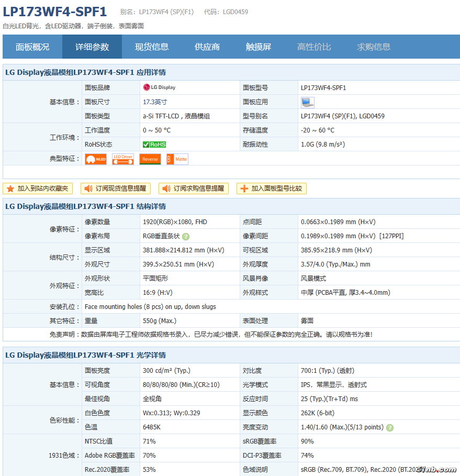
Task: Click the 1920(RGB)×1080, FHD value
Action: pyautogui.click(x=175, y=222)
